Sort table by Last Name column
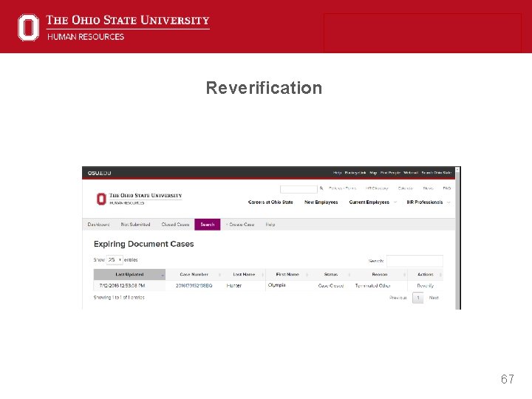 (x=244, y=274)
